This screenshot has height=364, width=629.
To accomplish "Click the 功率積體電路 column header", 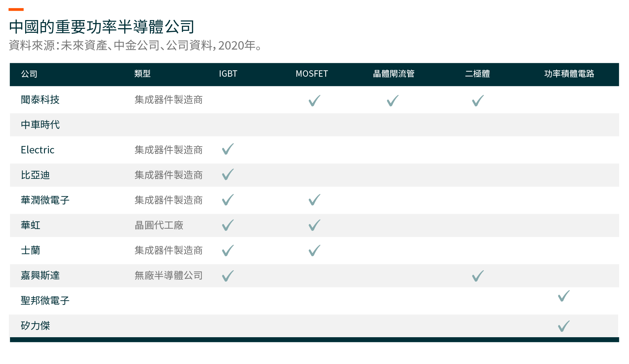I will [x=569, y=74].
